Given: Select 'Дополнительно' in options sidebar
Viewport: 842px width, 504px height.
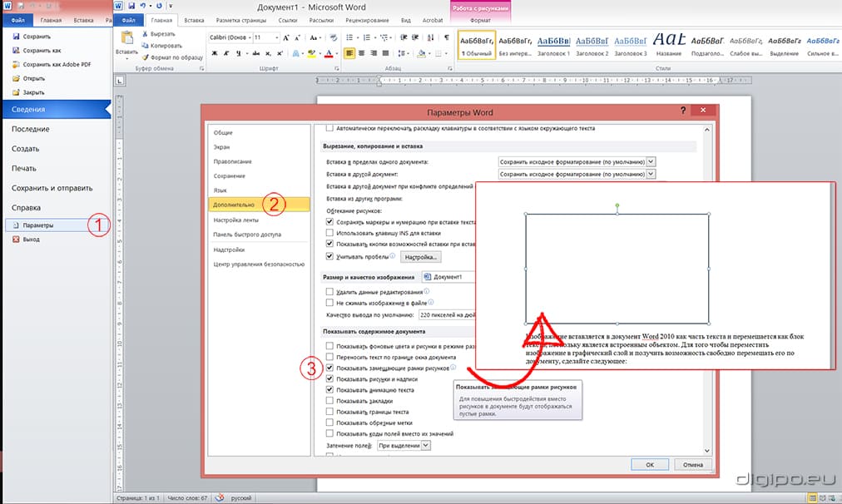Looking at the screenshot, I should coord(232,205).
